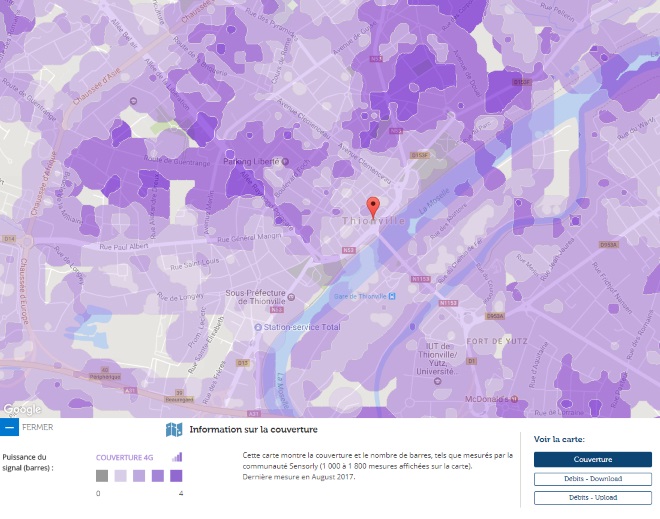Image resolution: width=660 pixels, height=519 pixels.
Task: Click the coverage map information icon
Action: coord(174,430)
